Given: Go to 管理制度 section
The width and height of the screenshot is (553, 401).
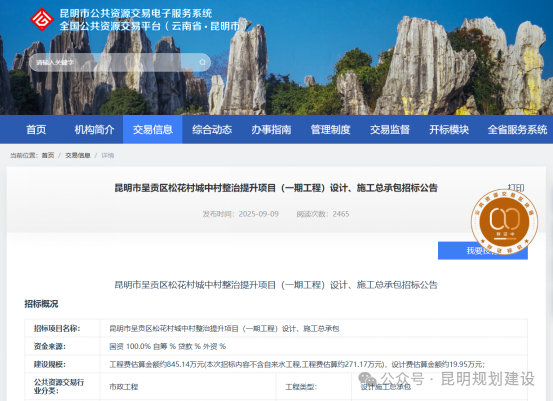Looking at the screenshot, I should click(x=330, y=129).
